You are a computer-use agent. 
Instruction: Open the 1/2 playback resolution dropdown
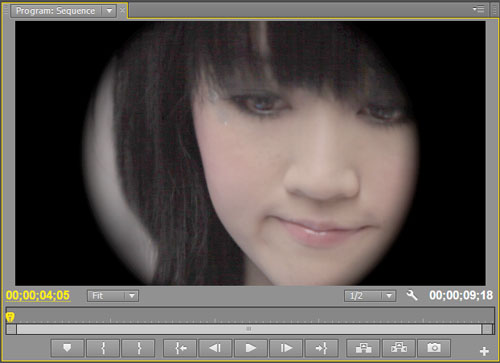click(370, 296)
